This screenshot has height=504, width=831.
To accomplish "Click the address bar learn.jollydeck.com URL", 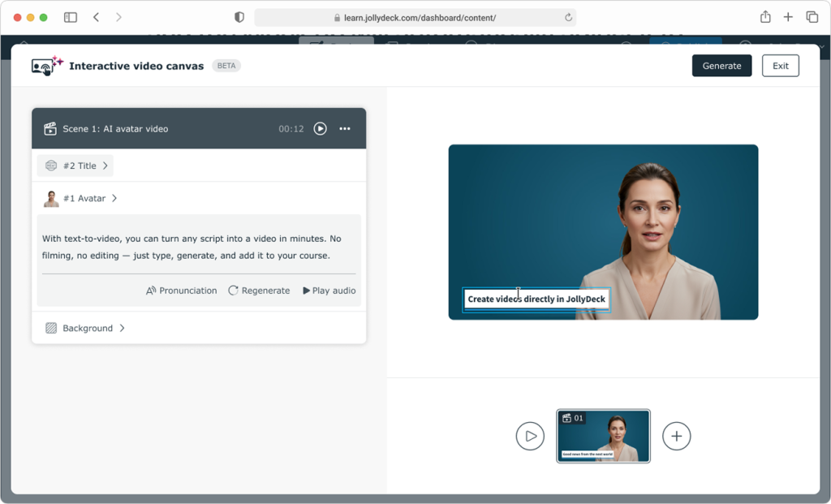I will click(x=420, y=18).
